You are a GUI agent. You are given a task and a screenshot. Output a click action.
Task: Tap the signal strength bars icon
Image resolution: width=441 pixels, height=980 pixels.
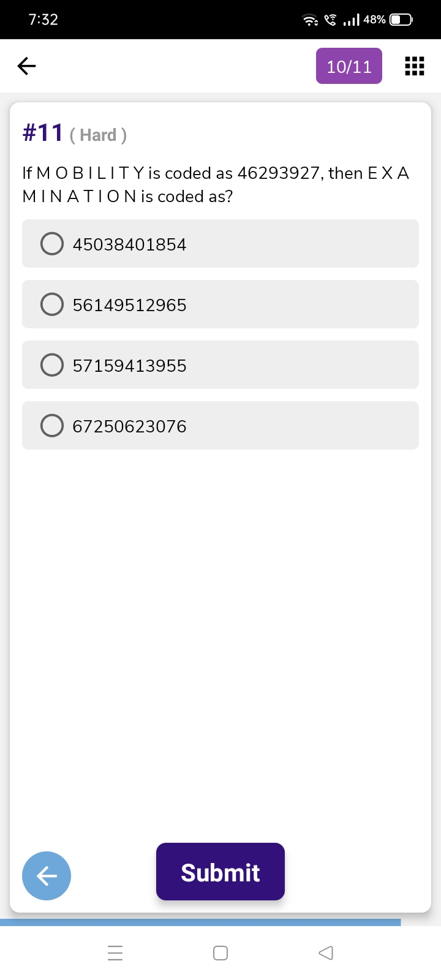point(351,20)
